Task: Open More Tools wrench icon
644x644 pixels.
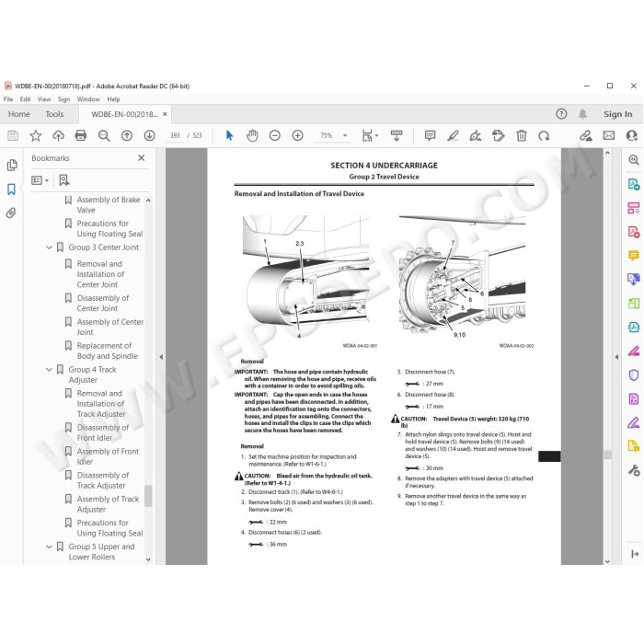Action: (634, 470)
